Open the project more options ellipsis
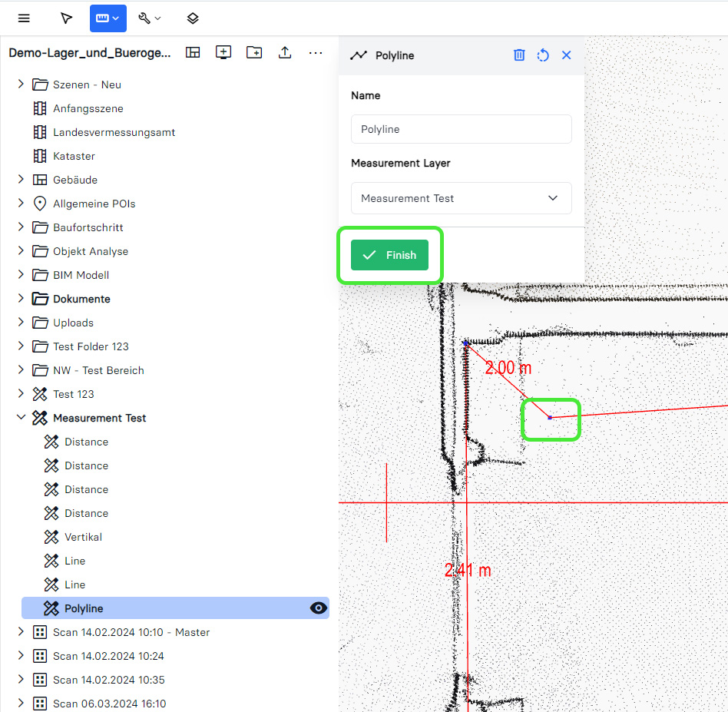 316,52
